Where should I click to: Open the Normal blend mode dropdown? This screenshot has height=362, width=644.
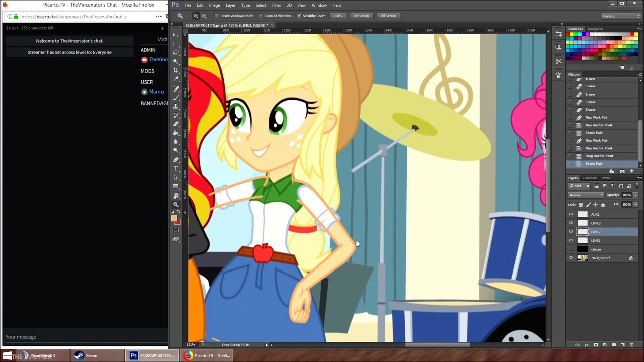pos(586,195)
